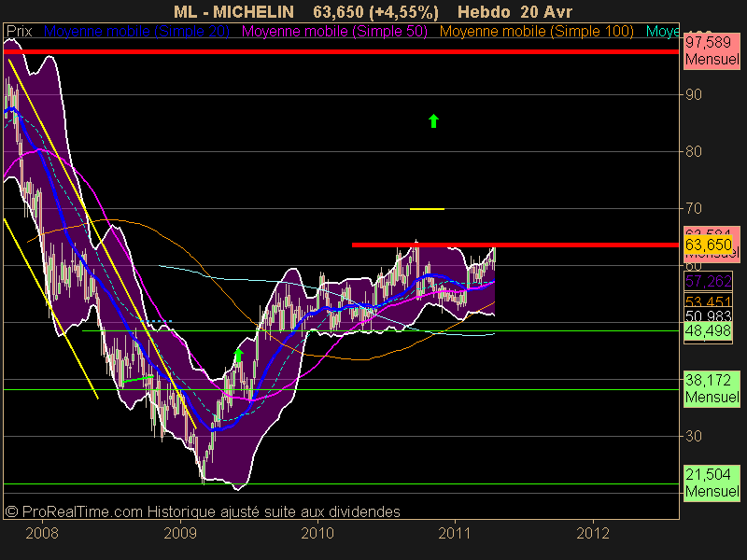Click the green 48,498 price label
The width and height of the screenshot is (747, 560).
709,331
